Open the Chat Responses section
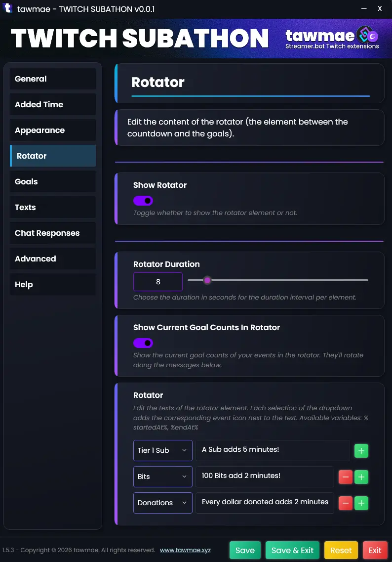The image size is (392, 562). tap(53, 233)
